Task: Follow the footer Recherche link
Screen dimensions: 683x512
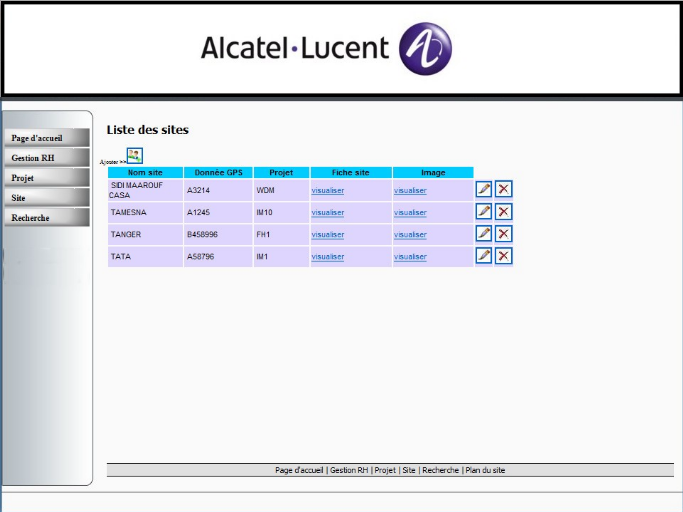Action: 440,470
